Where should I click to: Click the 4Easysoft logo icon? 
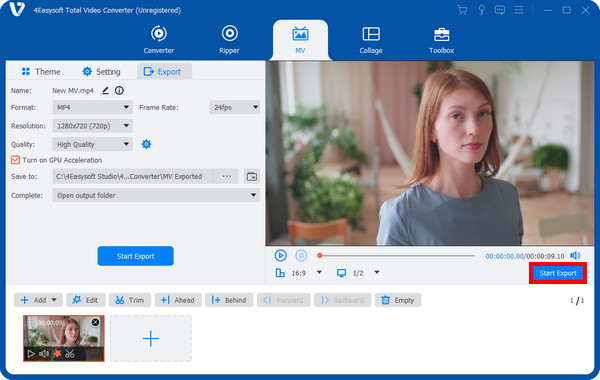tap(17, 9)
